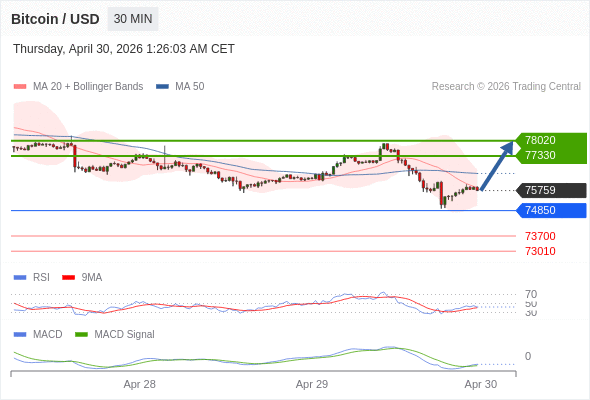Click the Apr 28 date axis label
590x400 pixels.
click(140, 384)
